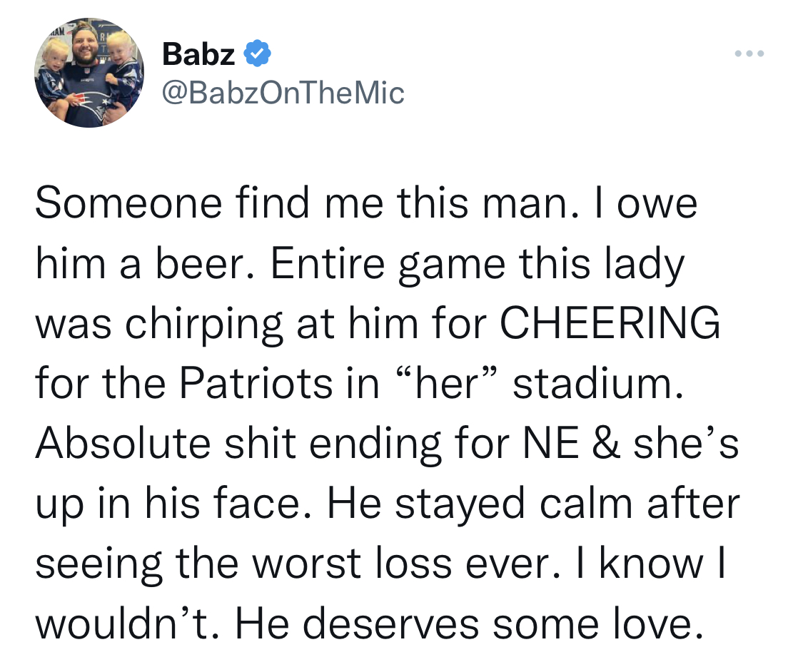Image resolution: width=803 pixels, height=672 pixels.
Task: Click the word Patriots in the tweet
Action: tap(256, 383)
